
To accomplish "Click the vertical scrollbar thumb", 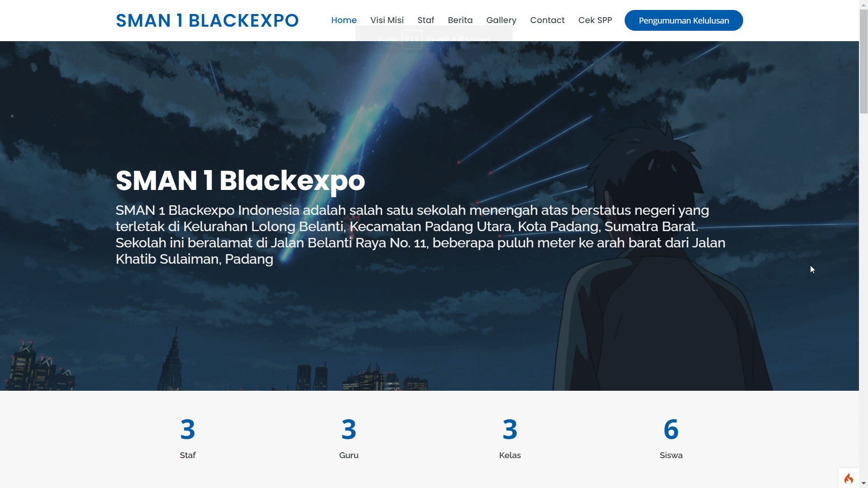I will click(x=863, y=61).
